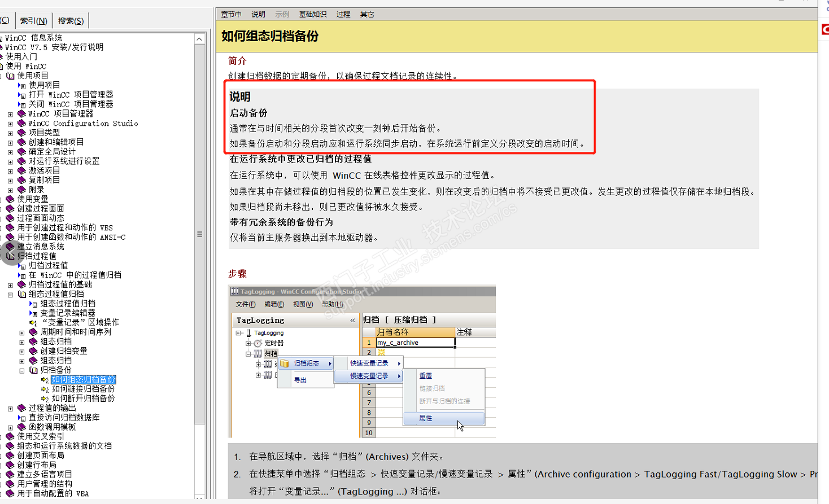
Task: Select the book icon beside "过程画面动态"
Action: (x=10, y=218)
